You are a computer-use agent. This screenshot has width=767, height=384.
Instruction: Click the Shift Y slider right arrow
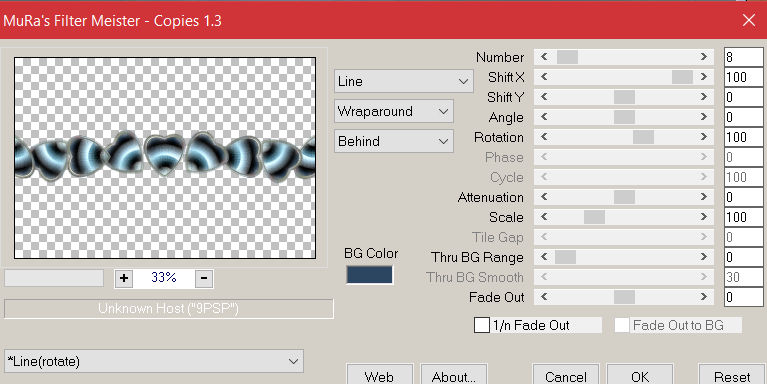click(704, 97)
